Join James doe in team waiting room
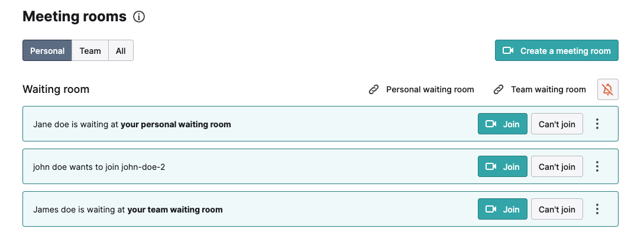Image resolution: width=644 pixels, height=235 pixels. click(502, 209)
